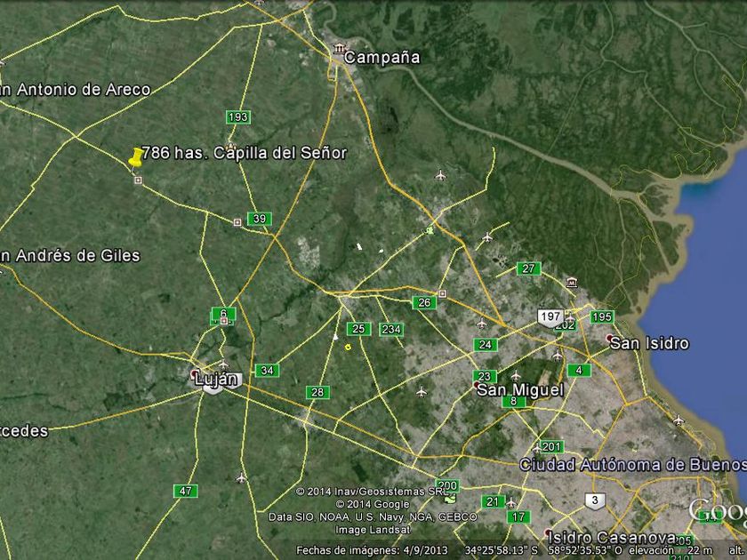Viewport: 747px width, 560px height.
Task: Click the Ciudad Autónoma de Buenos Aires label
Action: click(x=633, y=465)
